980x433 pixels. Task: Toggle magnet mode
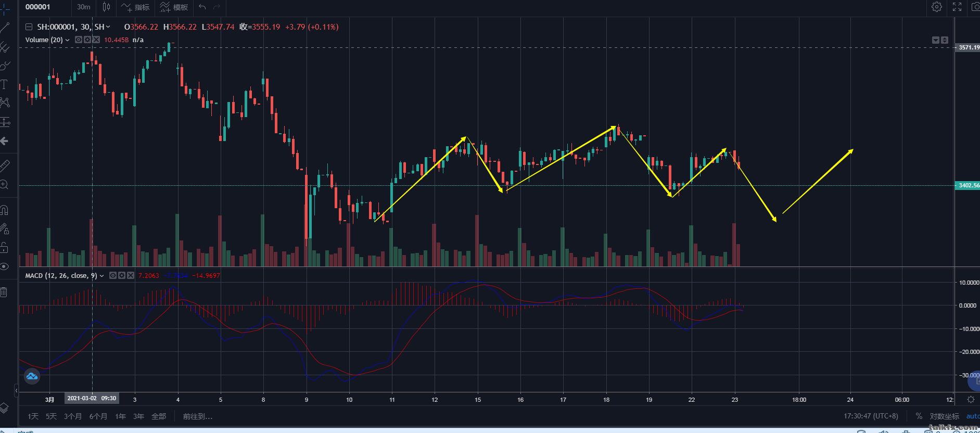point(5,210)
